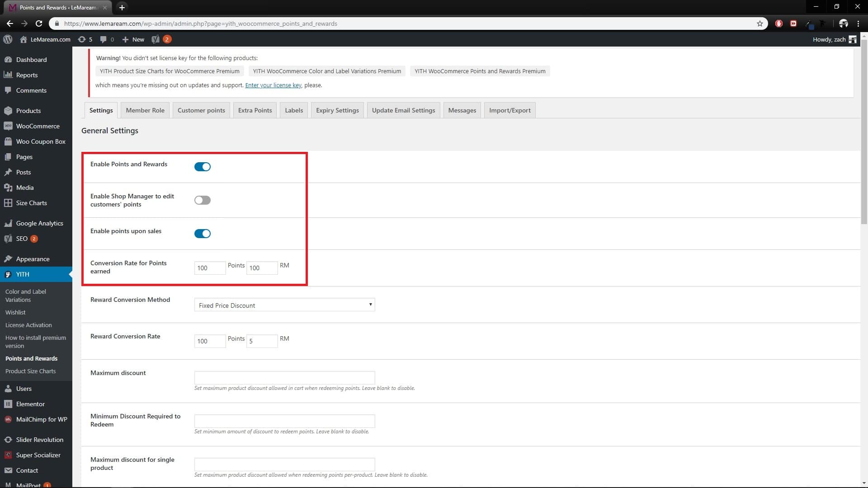Open Google Analytics icon in sidebar
The width and height of the screenshot is (868, 488).
pyautogui.click(x=8, y=223)
